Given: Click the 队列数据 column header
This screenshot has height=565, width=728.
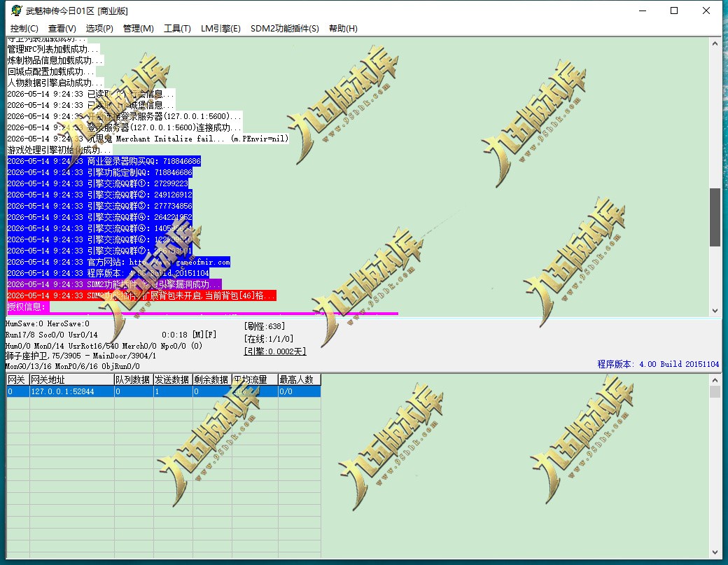Looking at the screenshot, I should tap(134, 379).
